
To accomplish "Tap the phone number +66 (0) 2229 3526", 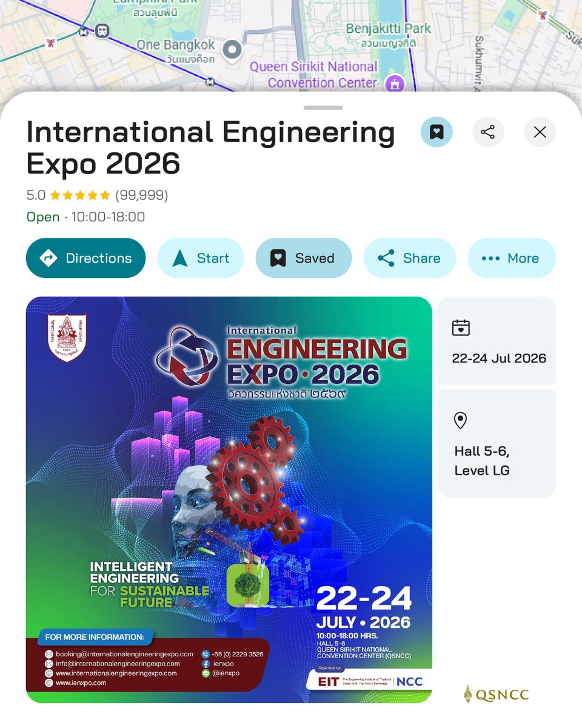I will (237, 654).
